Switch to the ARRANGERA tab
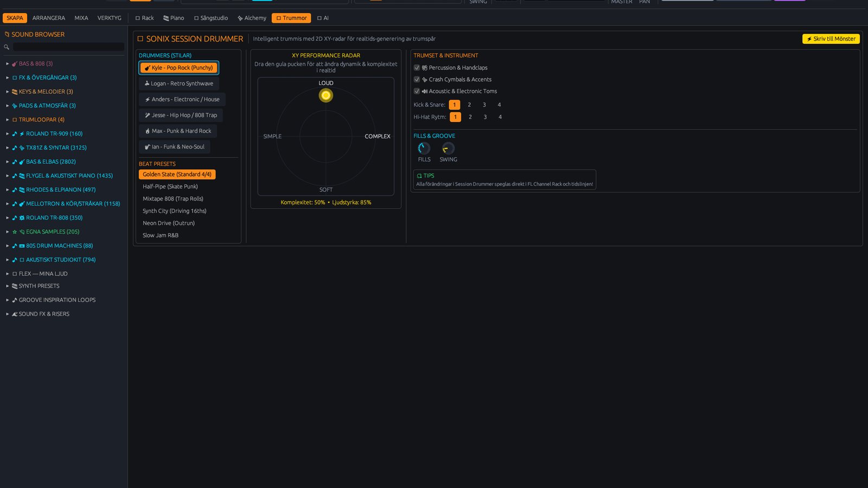868x488 pixels. pyautogui.click(x=49, y=18)
